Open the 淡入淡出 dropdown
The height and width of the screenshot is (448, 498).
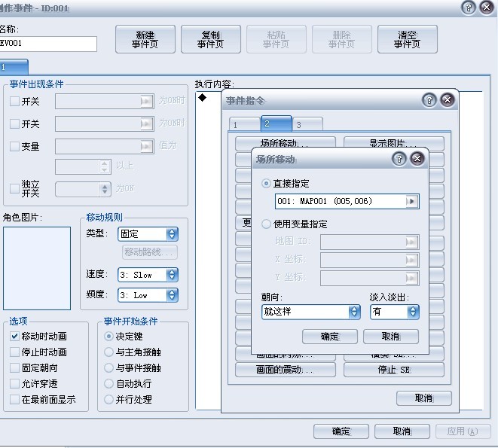(394, 312)
